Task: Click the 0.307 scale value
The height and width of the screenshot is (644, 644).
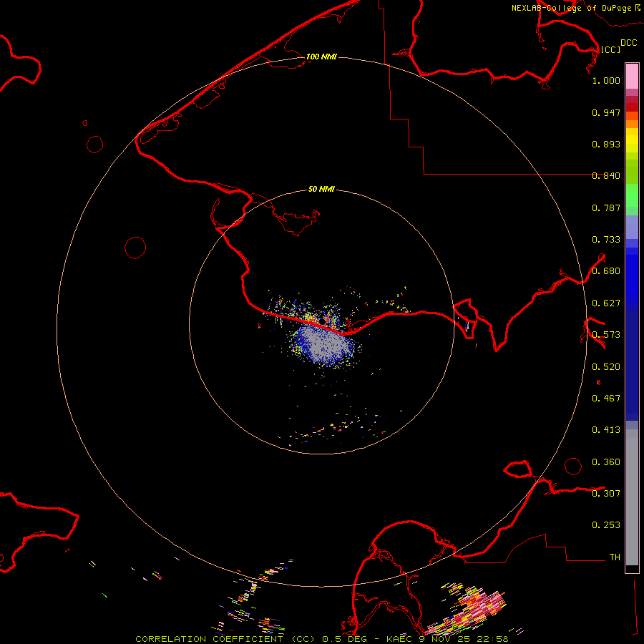Action: click(606, 493)
